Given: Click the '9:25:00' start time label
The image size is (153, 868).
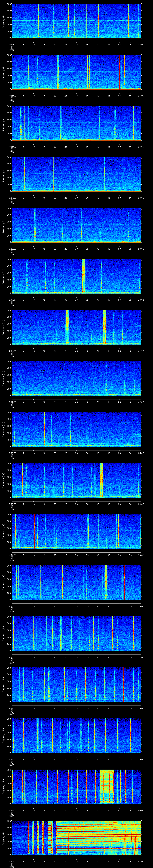Looking at the screenshot, I should click(12, 96).
